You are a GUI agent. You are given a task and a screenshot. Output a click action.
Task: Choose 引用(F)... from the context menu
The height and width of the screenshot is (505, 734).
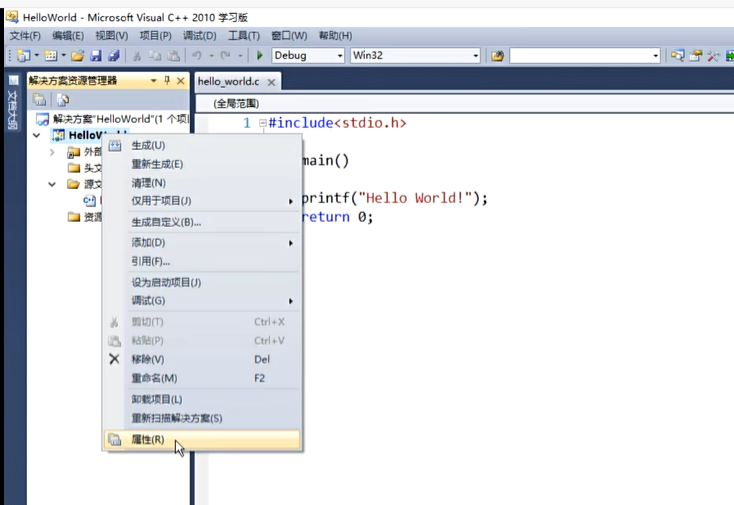pyautogui.click(x=202, y=261)
